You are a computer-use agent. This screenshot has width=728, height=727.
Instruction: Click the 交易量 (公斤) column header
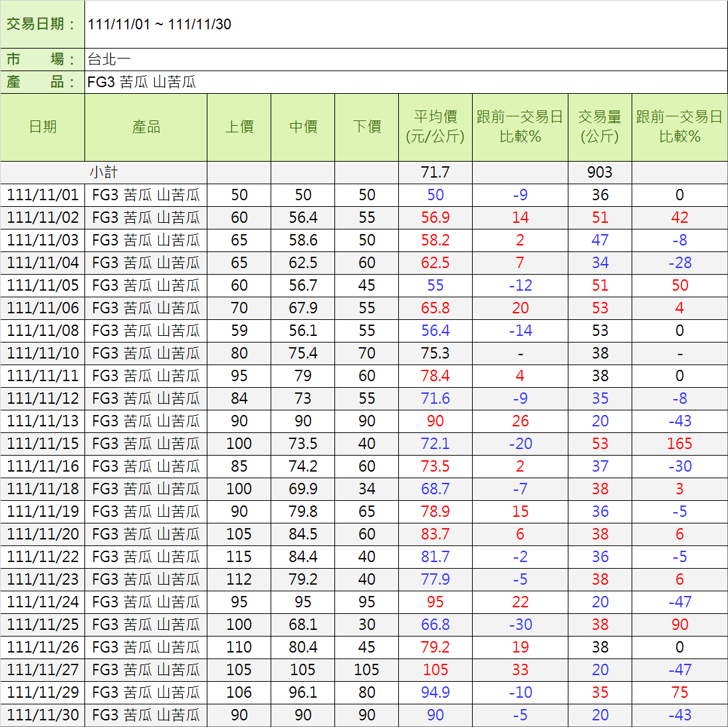600,127
